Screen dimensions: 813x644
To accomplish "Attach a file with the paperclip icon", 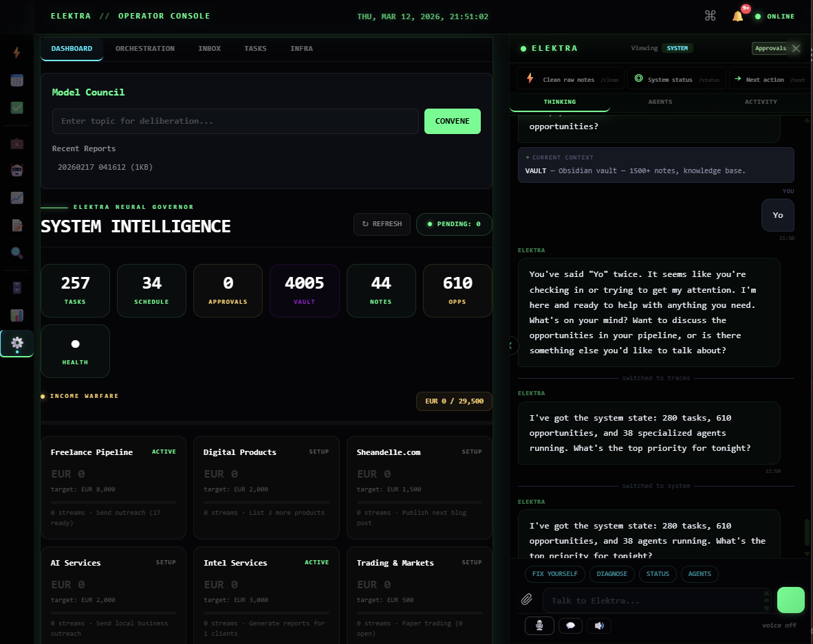I will tap(527, 599).
